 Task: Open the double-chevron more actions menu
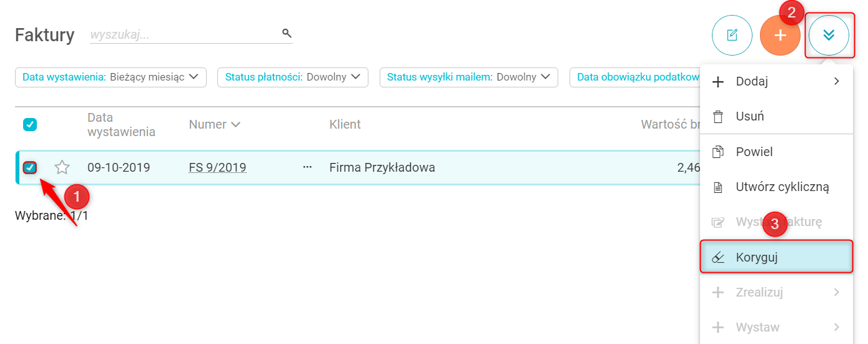tap(829, 35)
